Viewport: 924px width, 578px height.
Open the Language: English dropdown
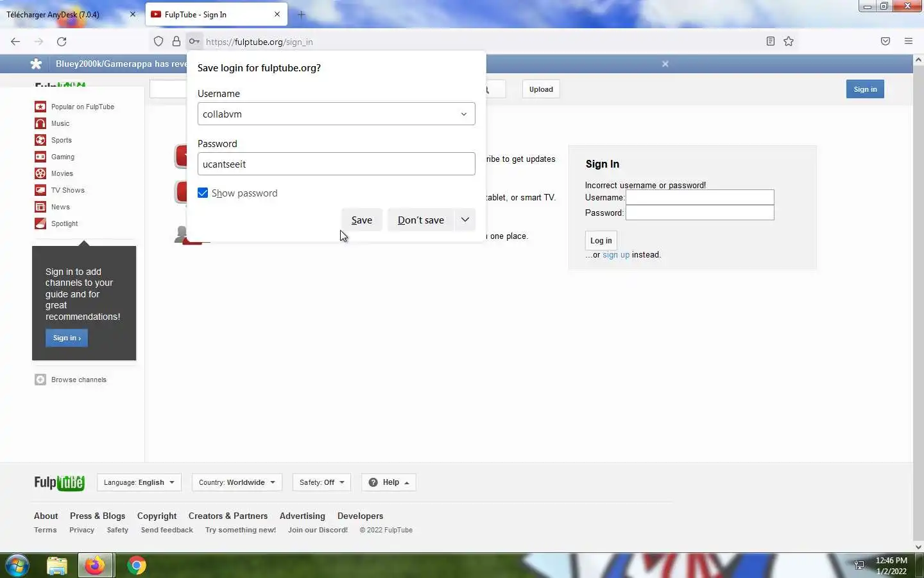[x=139, y=482]
